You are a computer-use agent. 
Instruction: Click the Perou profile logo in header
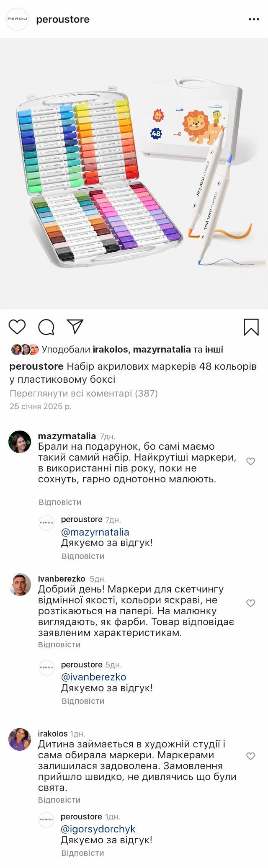[x=17, y=19]
